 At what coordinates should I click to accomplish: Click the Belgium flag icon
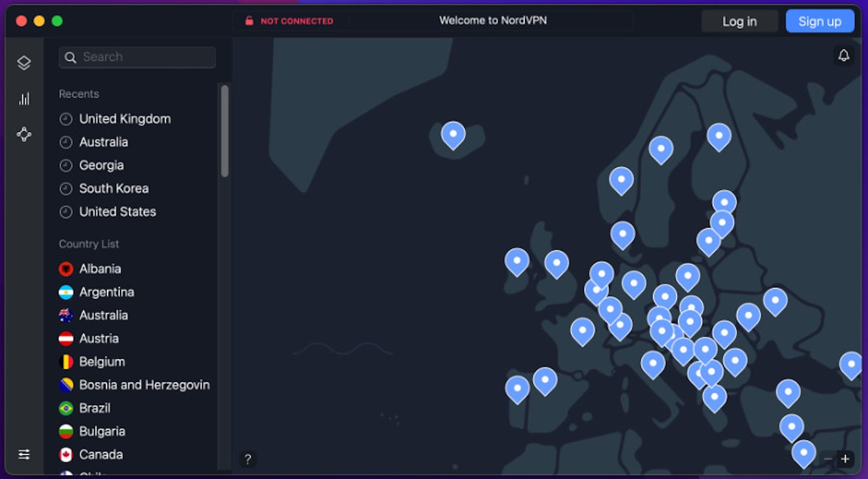[x=66, y=362]
